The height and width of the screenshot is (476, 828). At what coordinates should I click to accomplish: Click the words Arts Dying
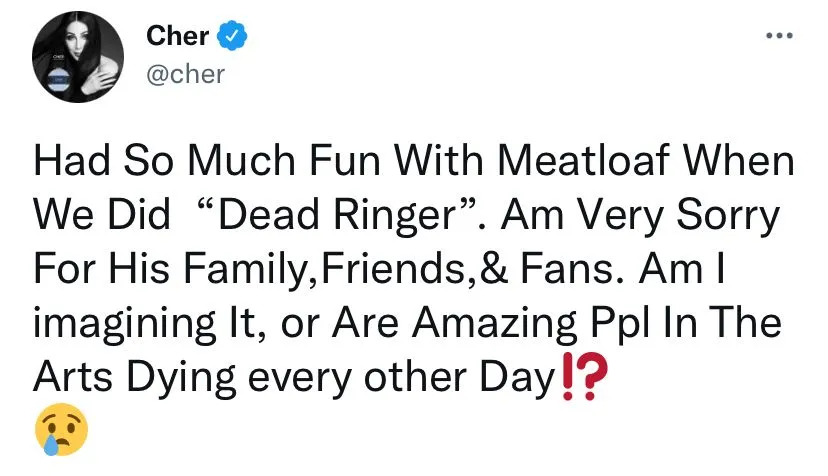134,378
